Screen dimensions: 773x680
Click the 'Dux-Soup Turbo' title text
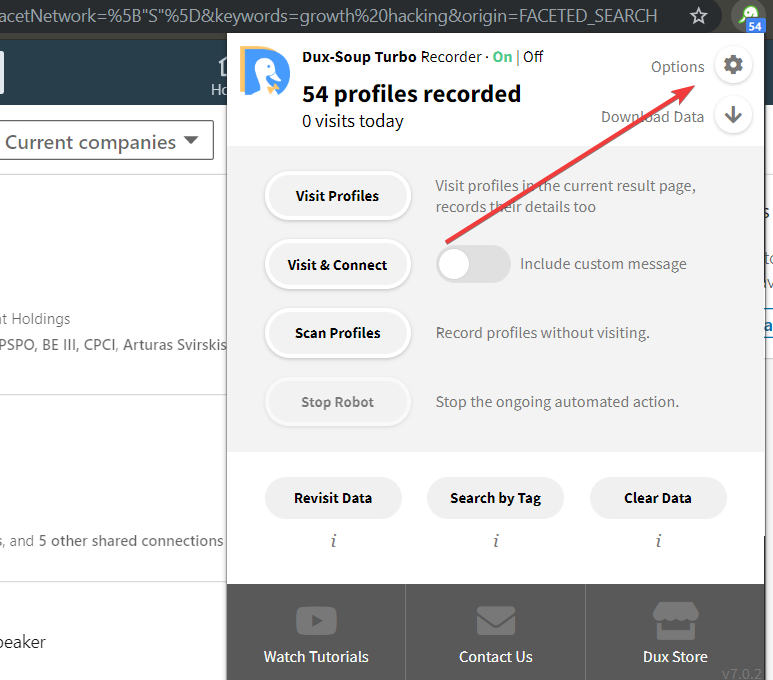pos(359,57)
